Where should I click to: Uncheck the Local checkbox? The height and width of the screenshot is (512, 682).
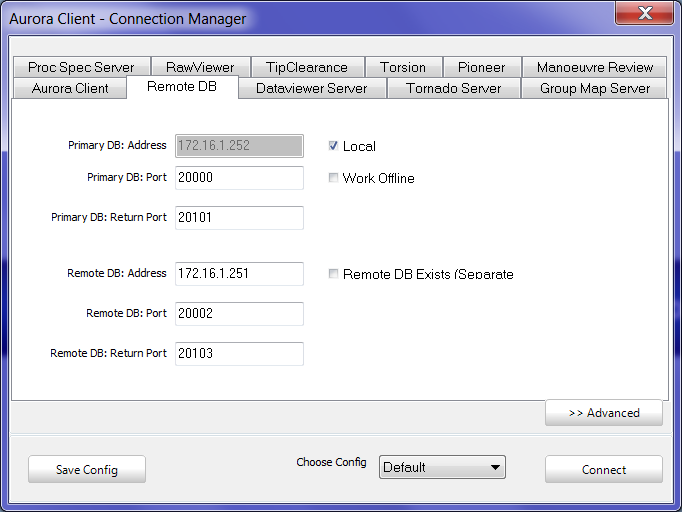pyautogui.click(x=333, y=146)
